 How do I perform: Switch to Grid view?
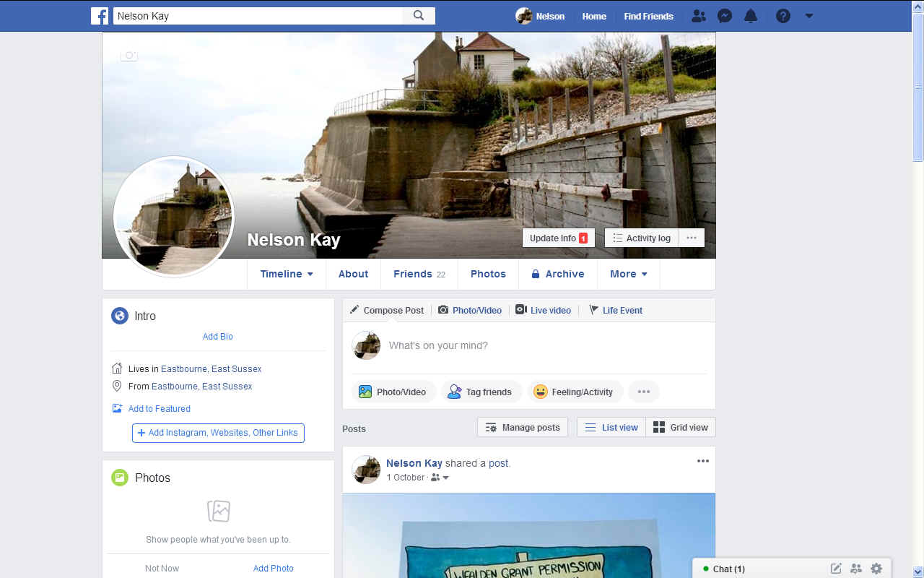[x=681, y=427]
